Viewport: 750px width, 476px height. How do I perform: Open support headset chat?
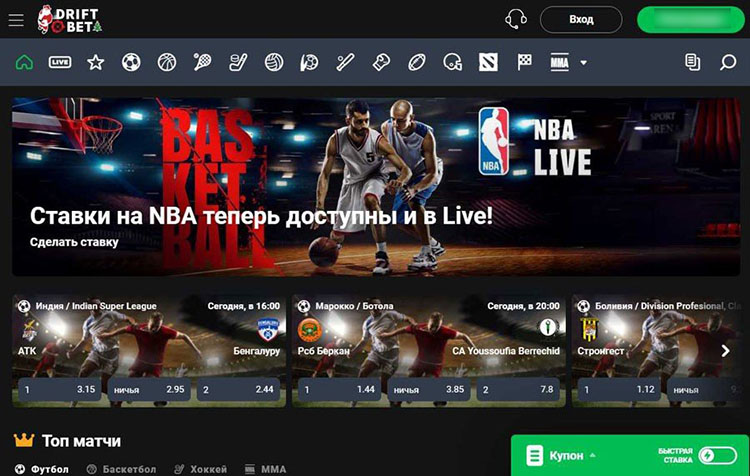pos(516,20)
